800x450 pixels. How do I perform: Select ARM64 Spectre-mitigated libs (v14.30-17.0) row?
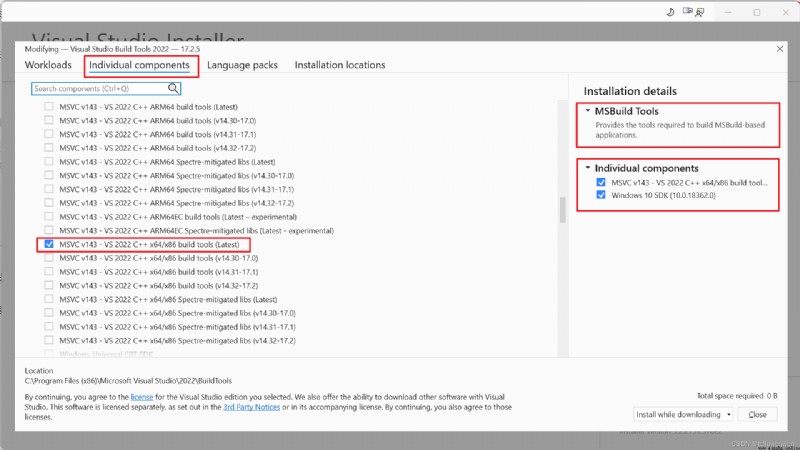177,176
